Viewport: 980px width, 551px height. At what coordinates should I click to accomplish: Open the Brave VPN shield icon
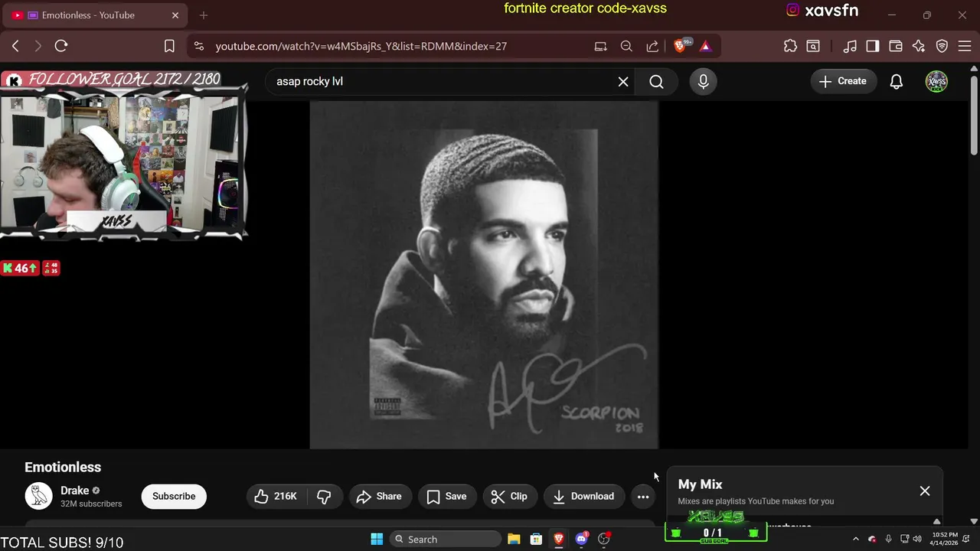click(x=942, y=46)
